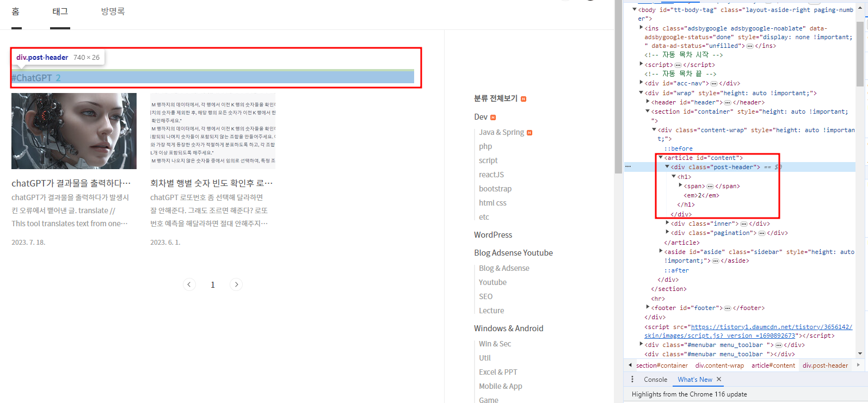The width and height of the screenshot is (868, 403).
Task: Open the Windows & Android category
Action: 508,328
